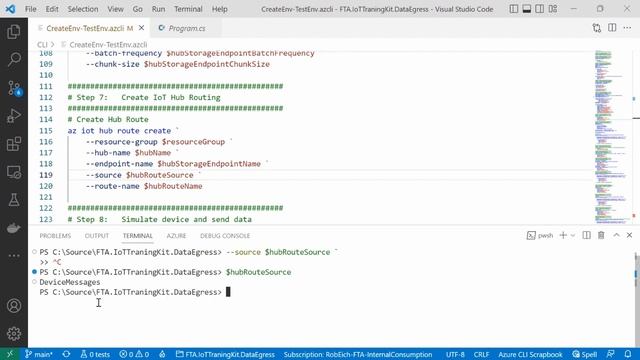The width and height of the screenshot is (640, 360).
Task: Change subscription RobEich-FTA-InternalConsumption
Action: tap(358, 354)
